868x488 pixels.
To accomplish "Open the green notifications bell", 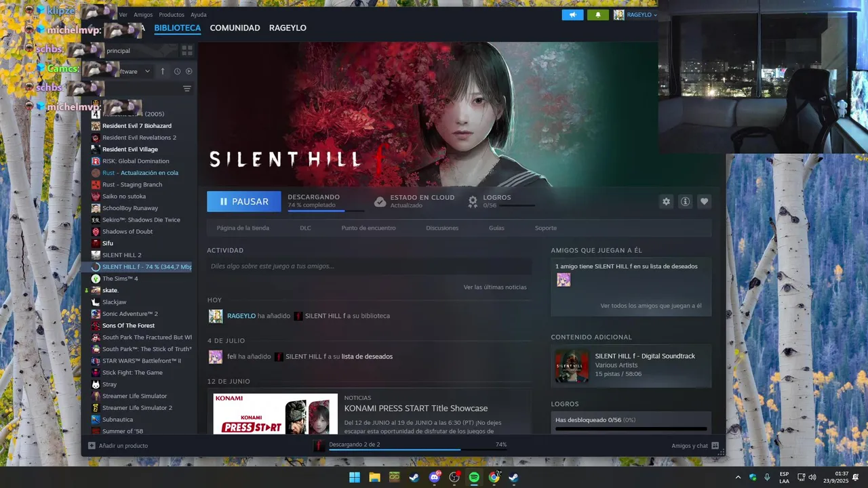I will point(598,15).
